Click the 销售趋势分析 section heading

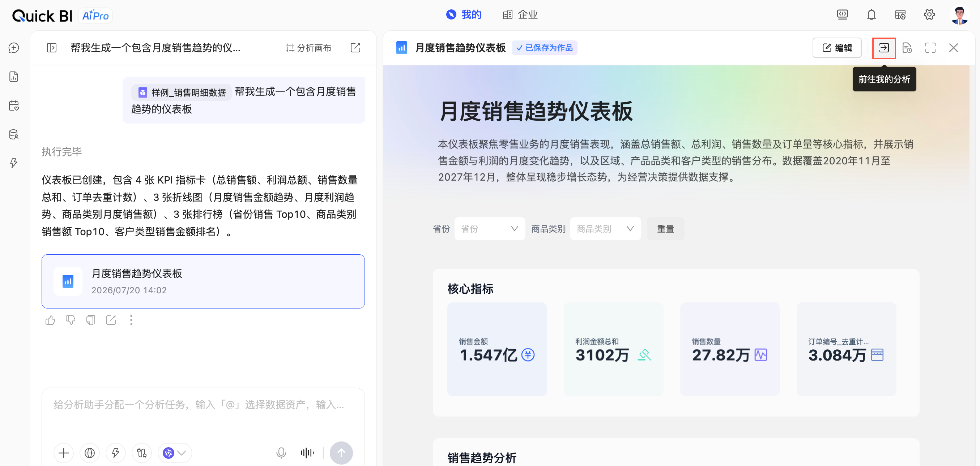[x=482, y=458]
